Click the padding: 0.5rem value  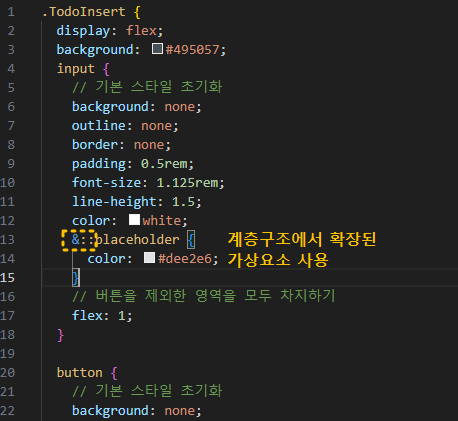coord(164,164)
